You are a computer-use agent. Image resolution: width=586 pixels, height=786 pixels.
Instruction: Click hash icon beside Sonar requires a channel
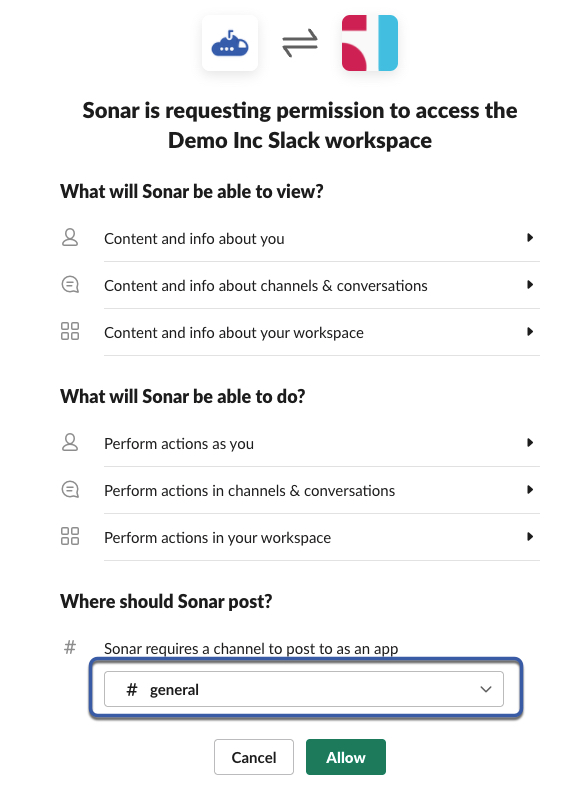tap(70, 647)
